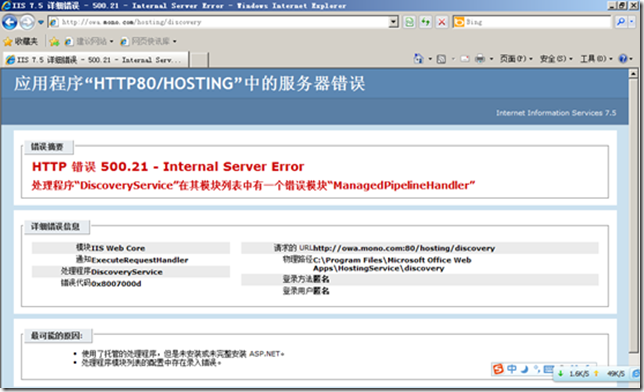Expand the address bar history dropdown
Image resolution: width=644 pixels, height=392 pixels.
point(393,22)
